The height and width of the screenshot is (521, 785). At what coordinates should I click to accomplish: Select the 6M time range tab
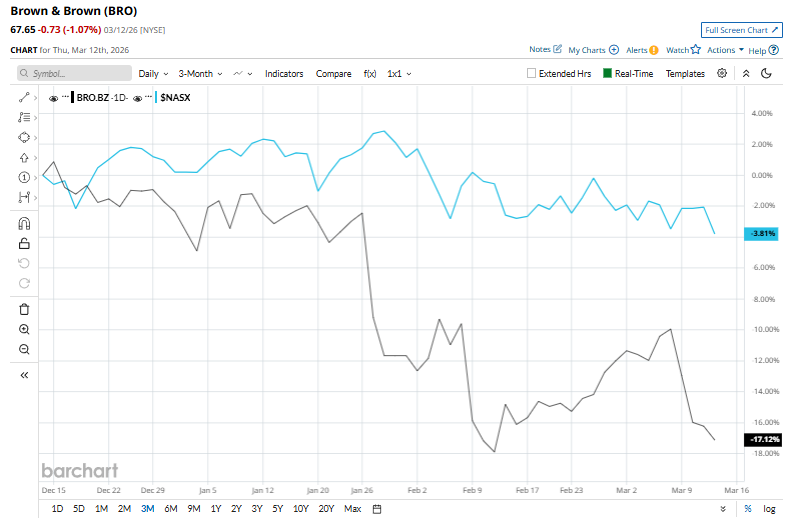tap(170, 508)
